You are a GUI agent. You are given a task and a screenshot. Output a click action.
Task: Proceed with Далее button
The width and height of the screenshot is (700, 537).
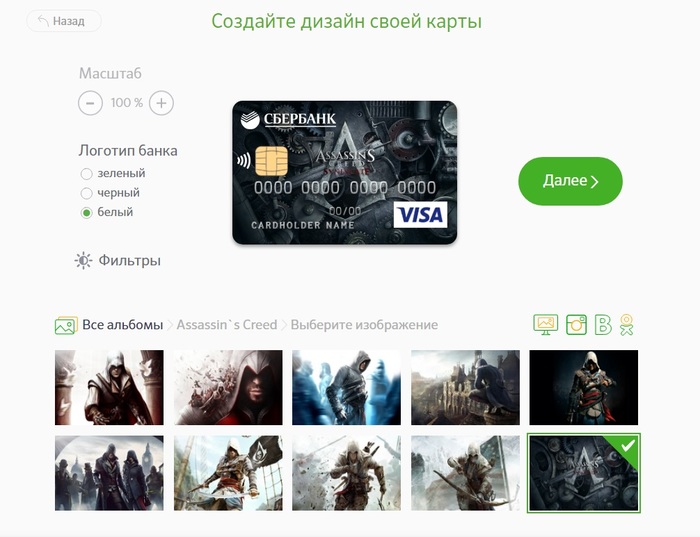[570, 181]
